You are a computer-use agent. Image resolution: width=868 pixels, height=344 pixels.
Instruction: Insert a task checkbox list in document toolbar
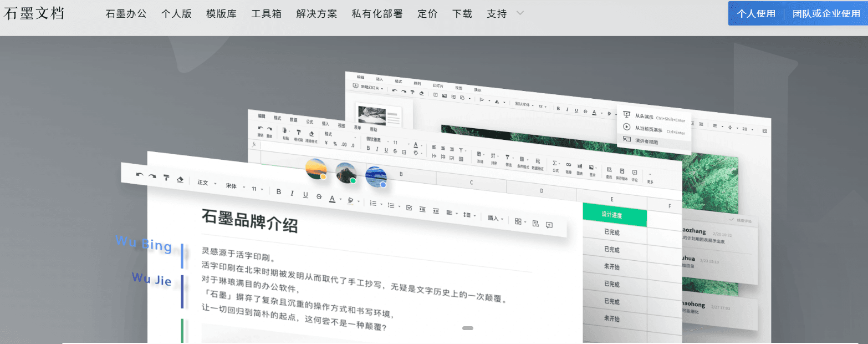[409, 208]
